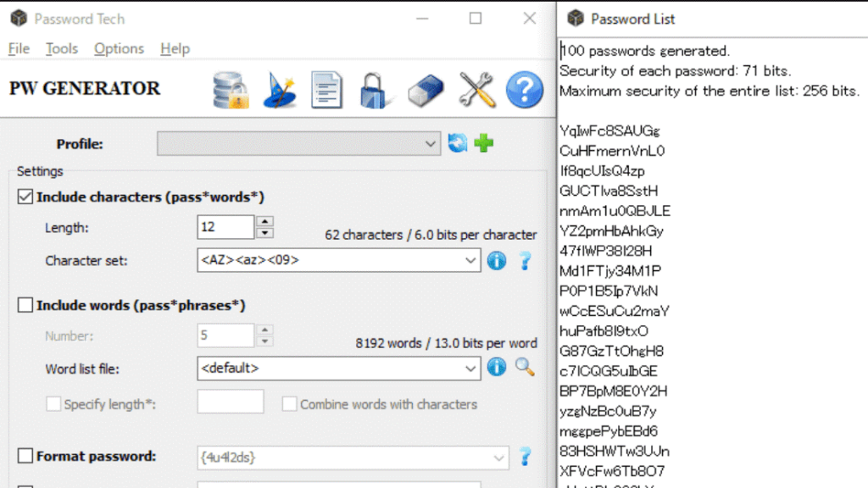Open the padlock encryption tool icon
Screen dimensions: 868x488
click(x=375, y=90)
